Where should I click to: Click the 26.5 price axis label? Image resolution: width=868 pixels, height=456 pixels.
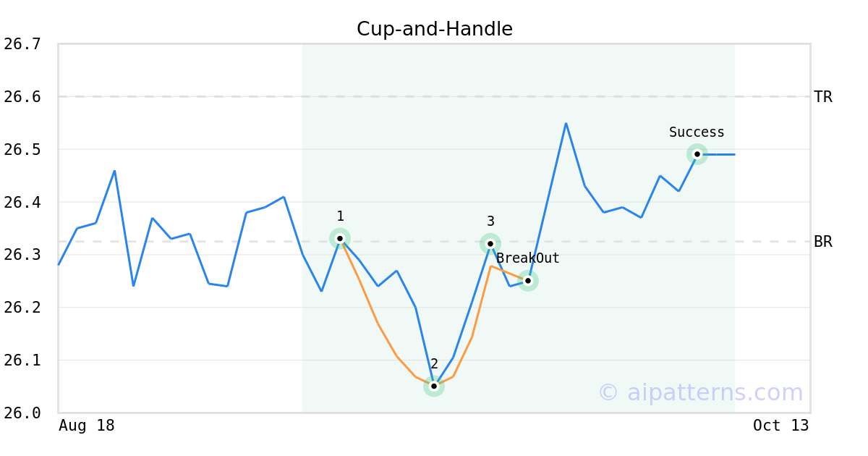tap(22, 150)
